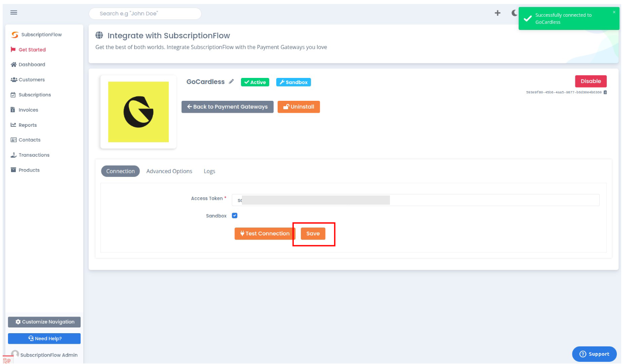
Task: Open Contacts from sidebar
Action: (x=30, y=140)
